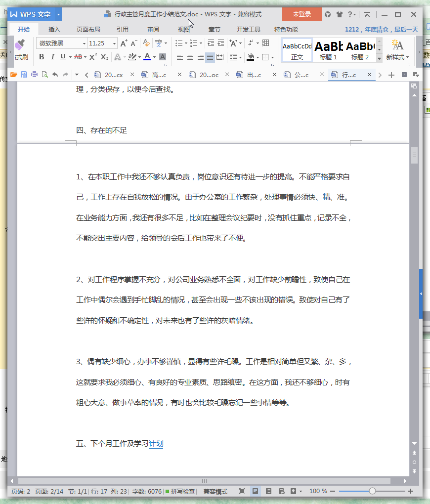
Task: Switch to 章节 ribbon tab
Action: pyautogui.click(x=214, y=30)
